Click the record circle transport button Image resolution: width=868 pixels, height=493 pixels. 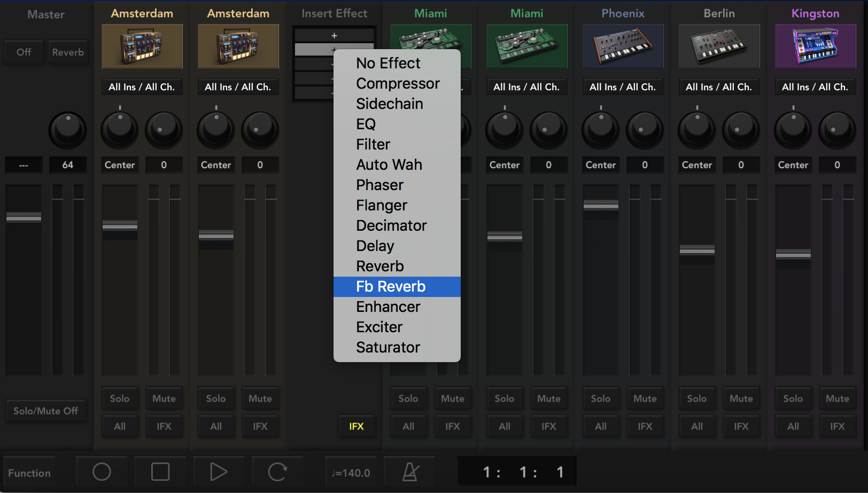click(102, 472)
